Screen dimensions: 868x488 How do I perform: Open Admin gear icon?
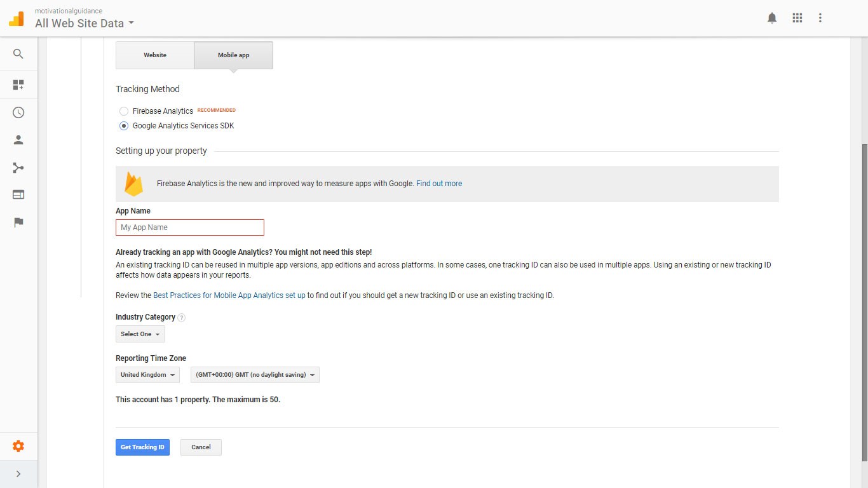tap(18, 446)
